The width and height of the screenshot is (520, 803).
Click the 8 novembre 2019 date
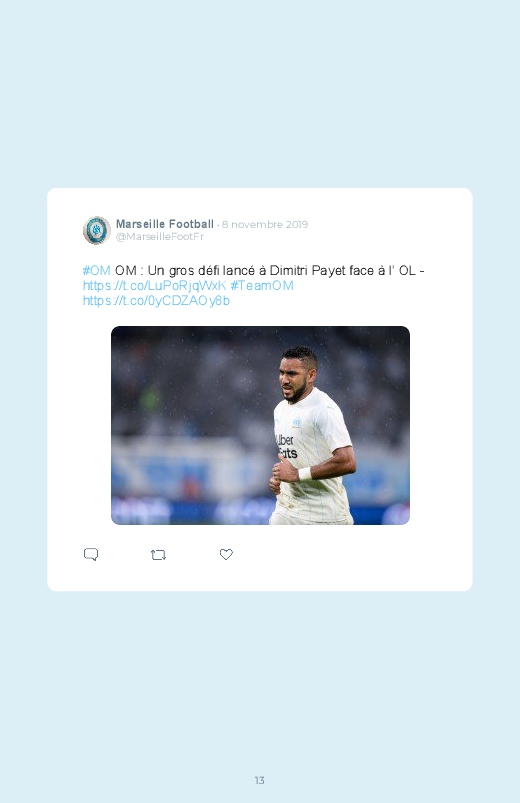(x=265, y=224)
